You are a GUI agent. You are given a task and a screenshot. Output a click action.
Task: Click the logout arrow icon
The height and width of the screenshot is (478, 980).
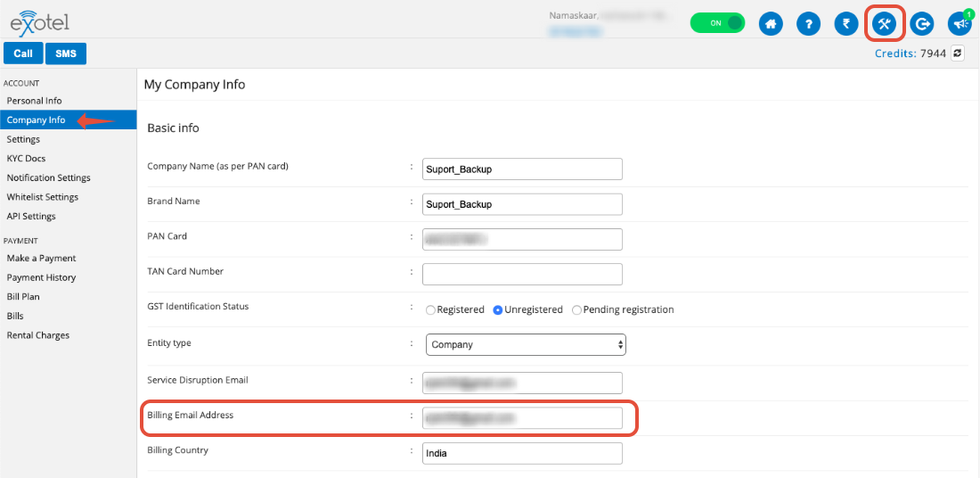pyautogui.click(x=922, y=24)
